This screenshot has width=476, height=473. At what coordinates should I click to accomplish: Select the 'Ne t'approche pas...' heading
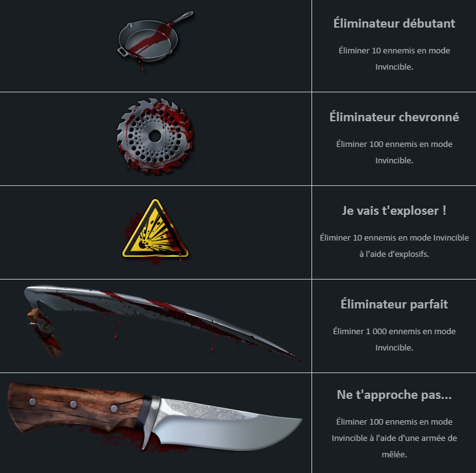(x=394, y=394)
